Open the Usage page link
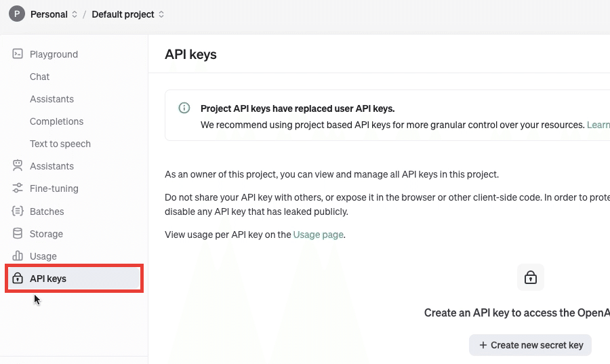This screenshot has width=610, height=364. pyautogui.click(x=319, y=235)
